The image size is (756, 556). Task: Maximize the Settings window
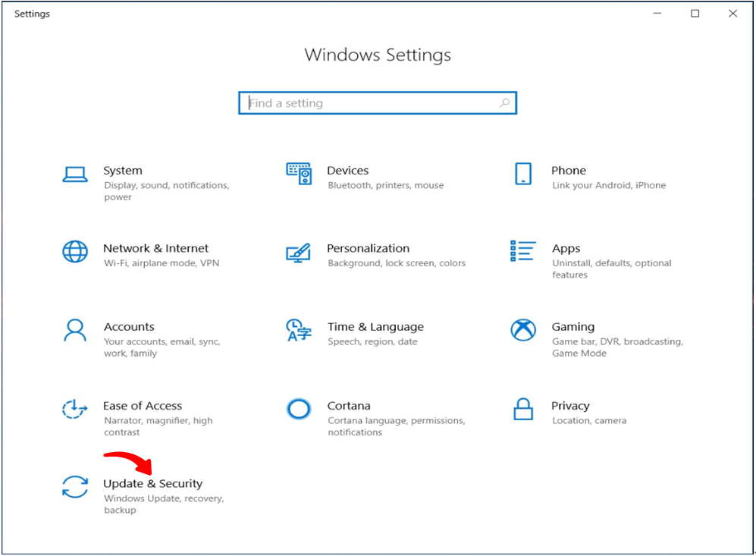[695, 14]
